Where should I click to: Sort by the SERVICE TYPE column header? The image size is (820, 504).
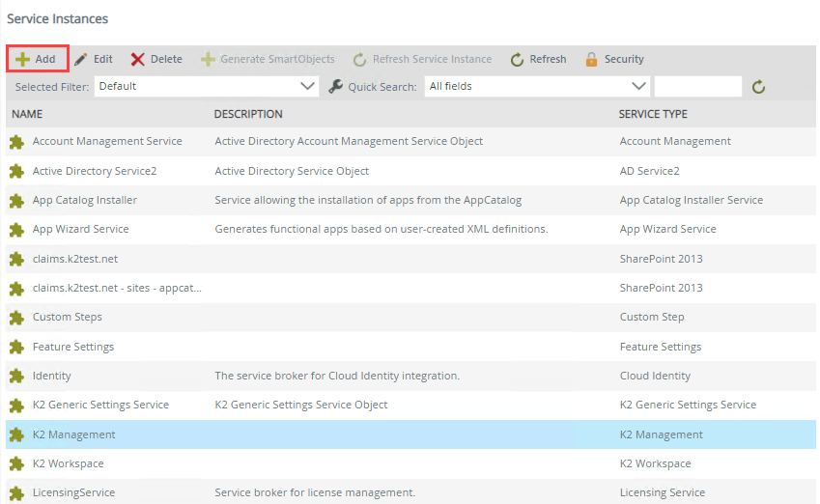click(x=653, y=114)
